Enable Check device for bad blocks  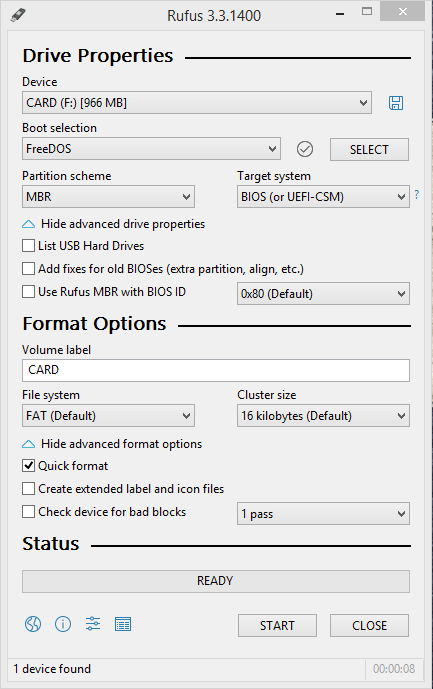pos(29,511)
